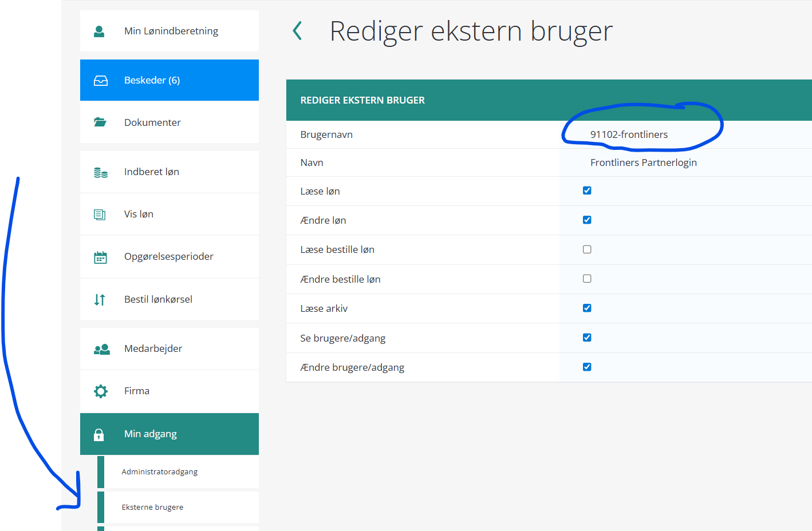Viewport: 812px width, 531px height.
Task: Click the Frontliners Partnerlogin name value
Action: [643, 163]
